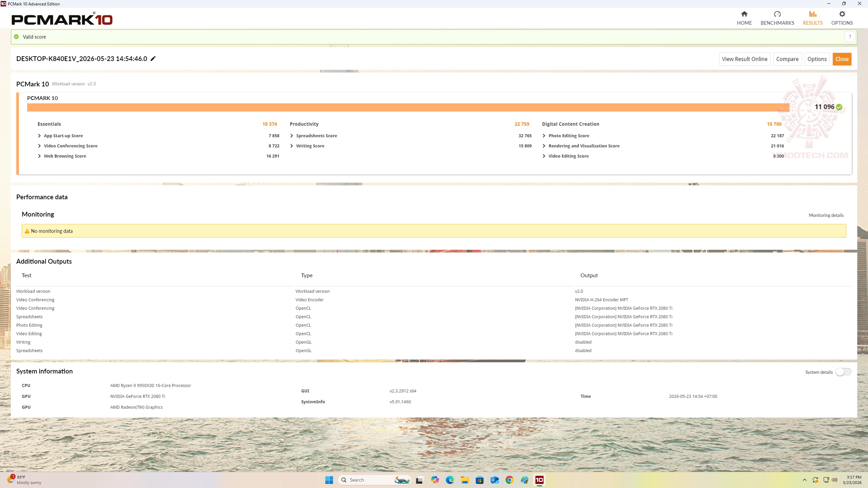Screen dimensions: 868x488
Task: Click the No monitoring data warning icon
Action: [27, 231]
